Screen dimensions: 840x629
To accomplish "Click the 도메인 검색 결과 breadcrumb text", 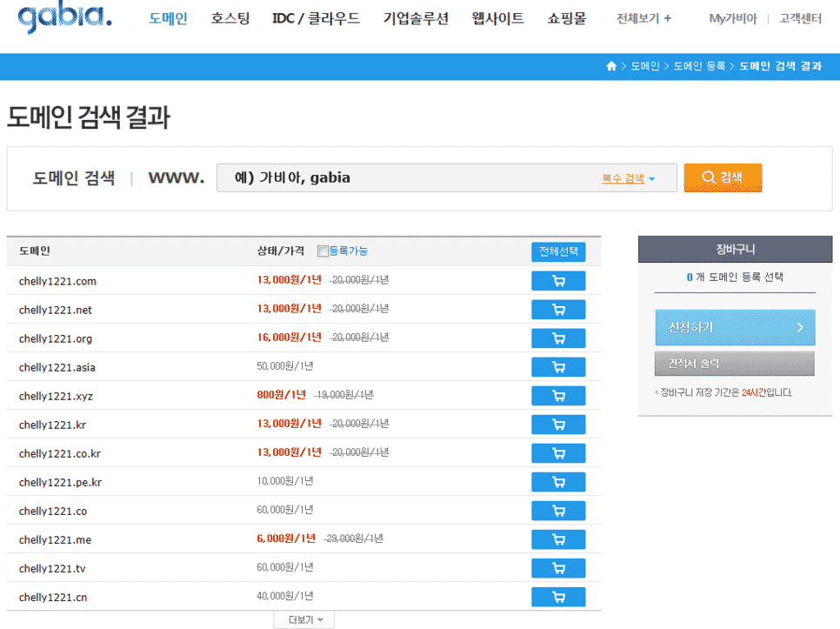I will (x=781, y=66).
